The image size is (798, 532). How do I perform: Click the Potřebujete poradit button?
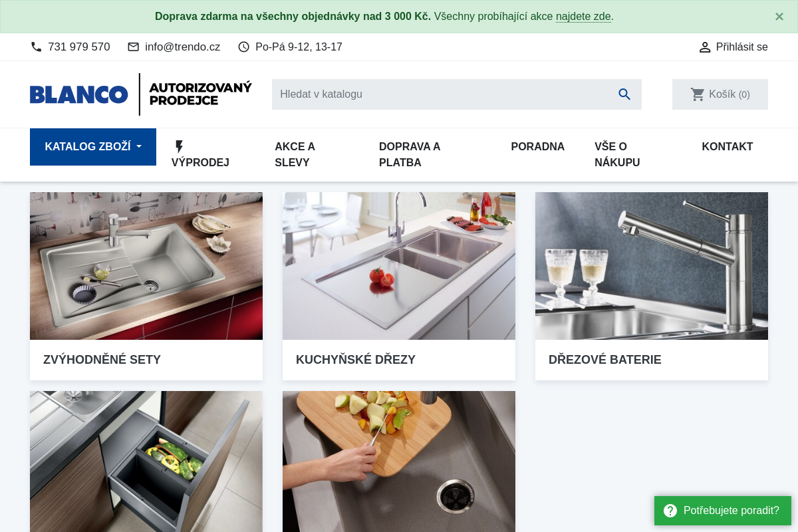(x=723, y=511)
